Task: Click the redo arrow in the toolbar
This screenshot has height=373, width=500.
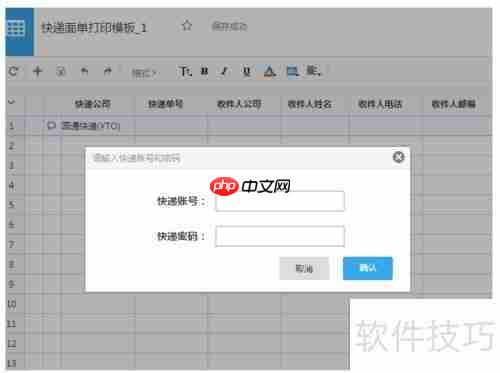Action: coord(107,71)
